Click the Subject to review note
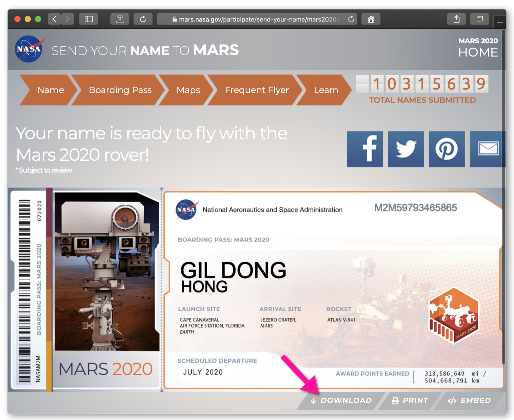Viewport: 514px width, 420px height. point(44,170)
